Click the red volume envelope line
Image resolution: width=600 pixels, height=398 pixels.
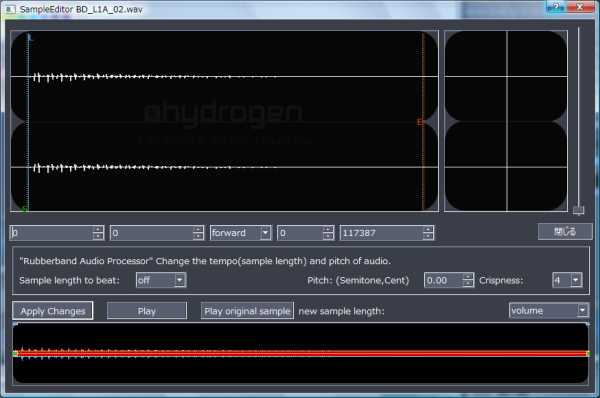302,354
